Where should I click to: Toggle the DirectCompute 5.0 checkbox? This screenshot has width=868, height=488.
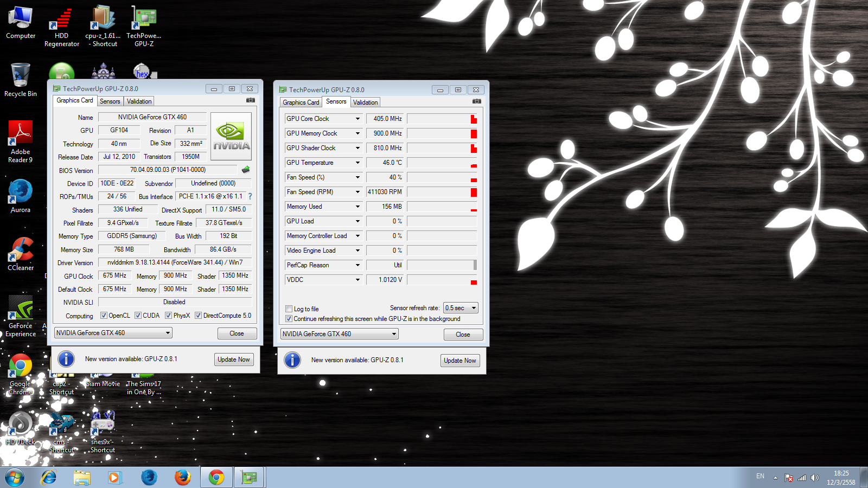click(x=198, y=316)
